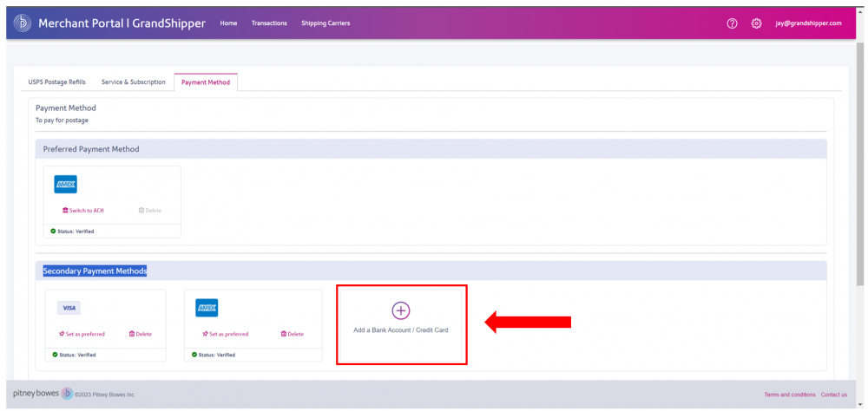Click the Secondary Payment Methods heading
Screen dimensions: 868x411
[x=95, y=271]
